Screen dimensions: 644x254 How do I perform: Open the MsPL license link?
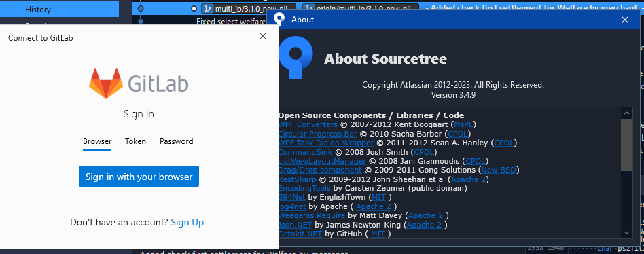(464, 124)
